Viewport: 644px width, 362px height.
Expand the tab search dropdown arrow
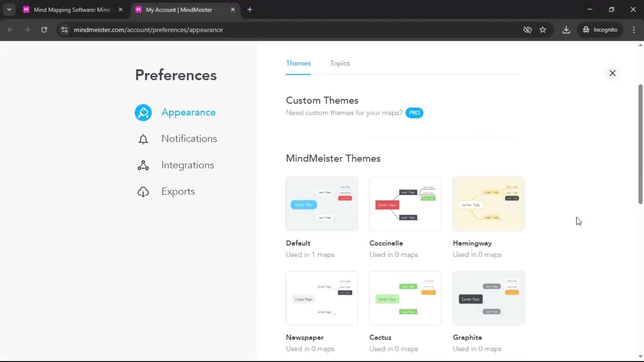click(x=9, y=10)
